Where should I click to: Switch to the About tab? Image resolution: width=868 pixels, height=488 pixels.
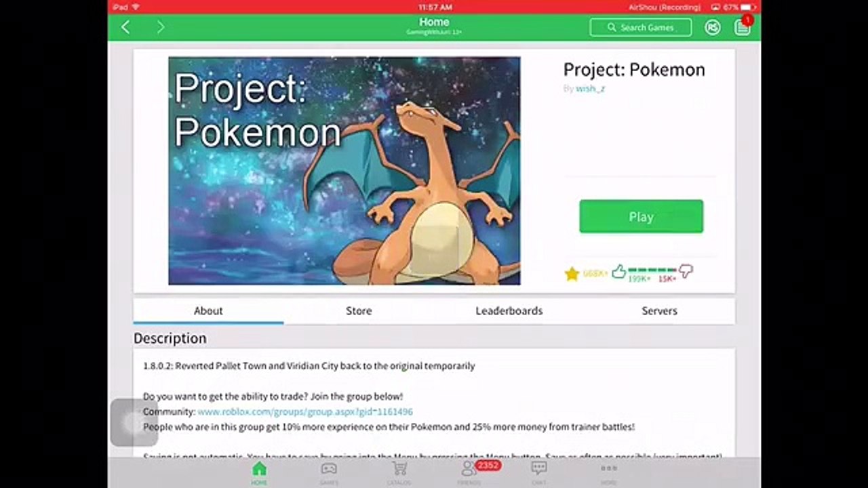coord(208,311)
